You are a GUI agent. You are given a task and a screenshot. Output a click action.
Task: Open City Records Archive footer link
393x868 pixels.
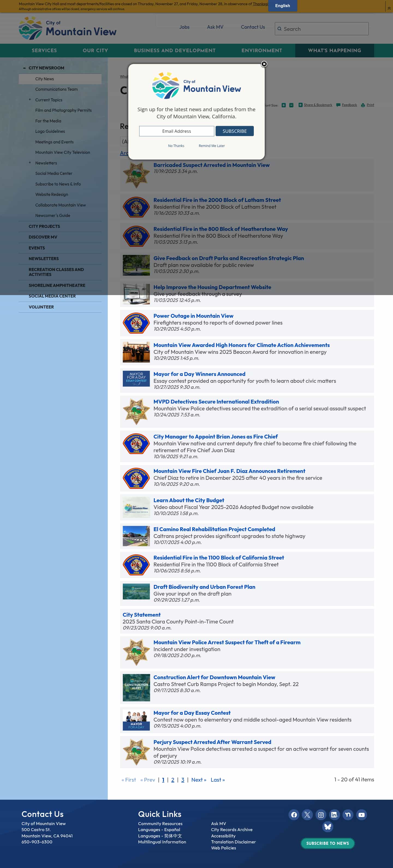tap(231, 829)
